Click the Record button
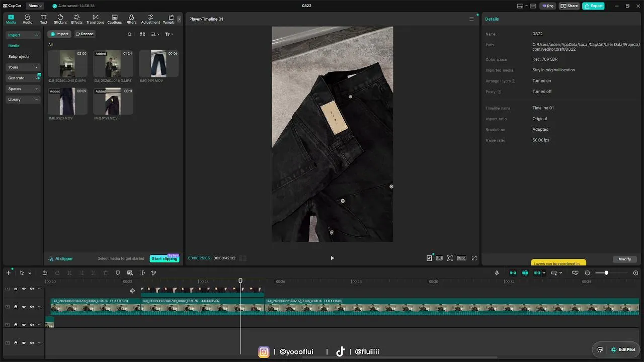Image resolution: width=644 pixels, height=362 pixels. click(85, 34)
